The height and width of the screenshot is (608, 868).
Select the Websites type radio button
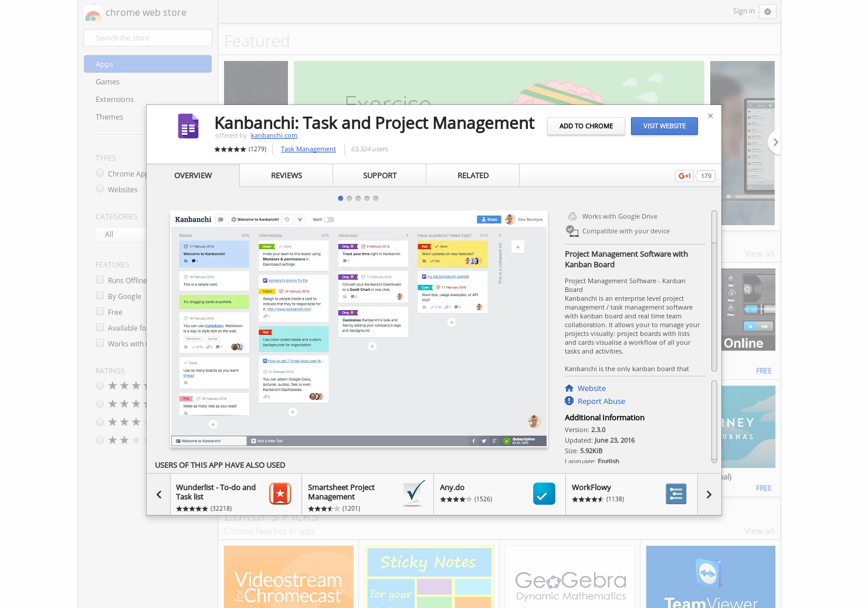100,189
